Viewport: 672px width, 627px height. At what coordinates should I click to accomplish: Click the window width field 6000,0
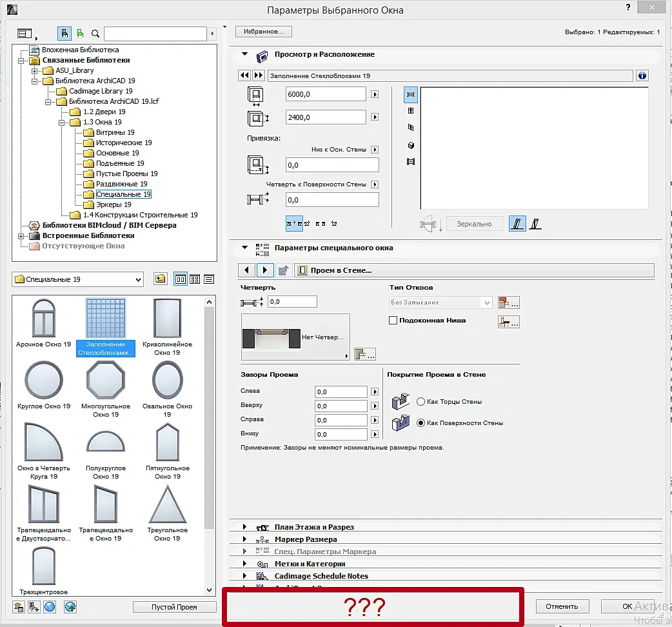[326, 94]
